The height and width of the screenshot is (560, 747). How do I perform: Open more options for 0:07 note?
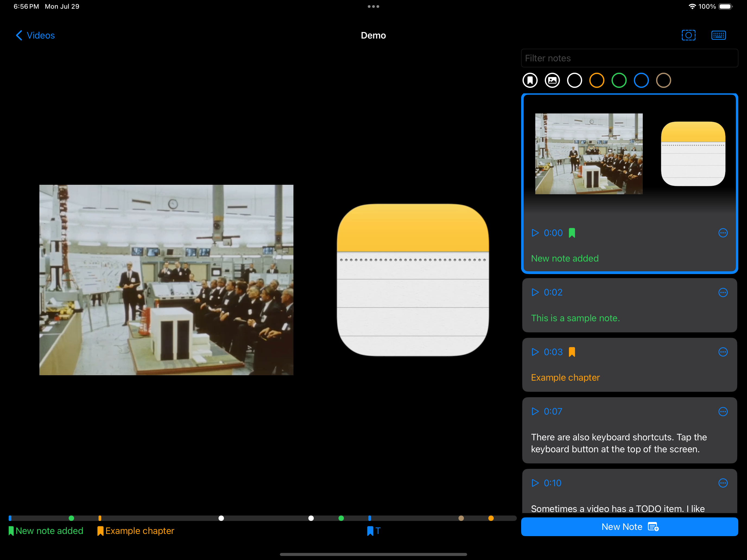point(723,412)
